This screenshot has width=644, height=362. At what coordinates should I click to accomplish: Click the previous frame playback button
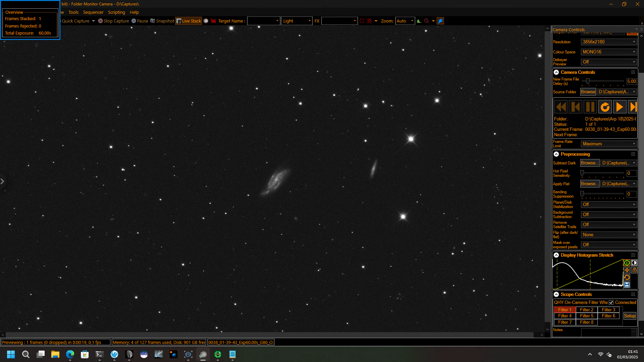[576, 107]
